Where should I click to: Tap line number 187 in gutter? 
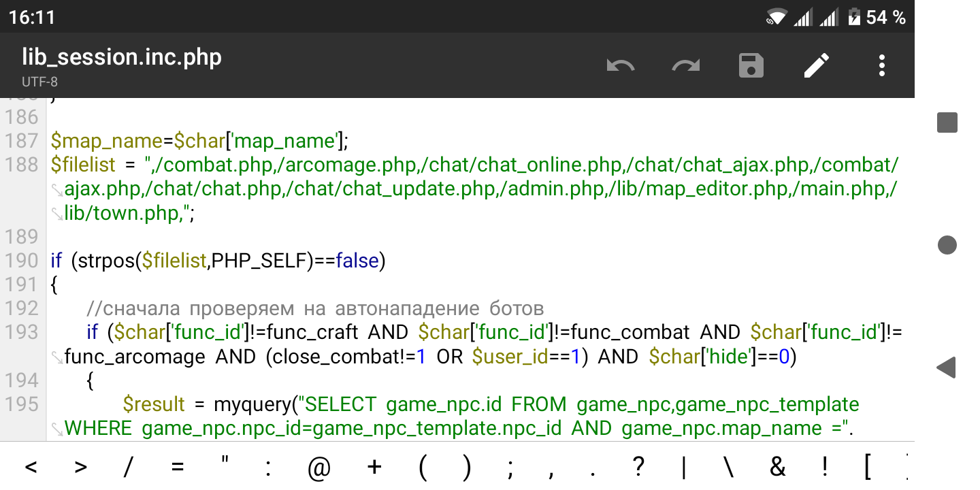click(22, 141)
